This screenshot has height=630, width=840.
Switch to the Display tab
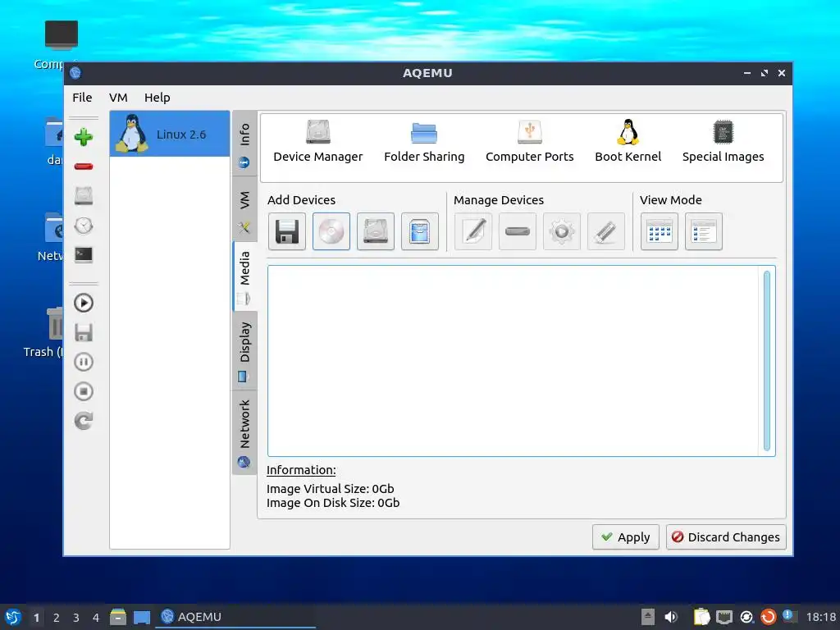(244, 350)
